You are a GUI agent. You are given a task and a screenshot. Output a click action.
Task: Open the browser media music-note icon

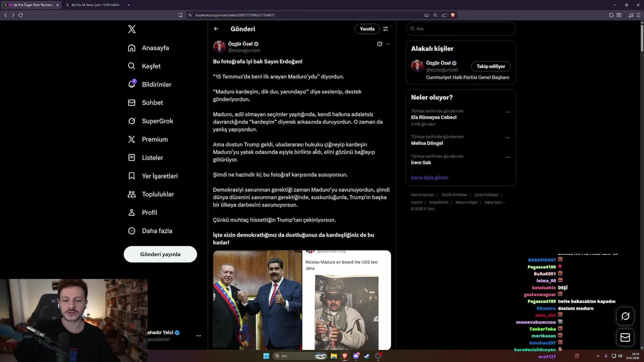point(631,15)
